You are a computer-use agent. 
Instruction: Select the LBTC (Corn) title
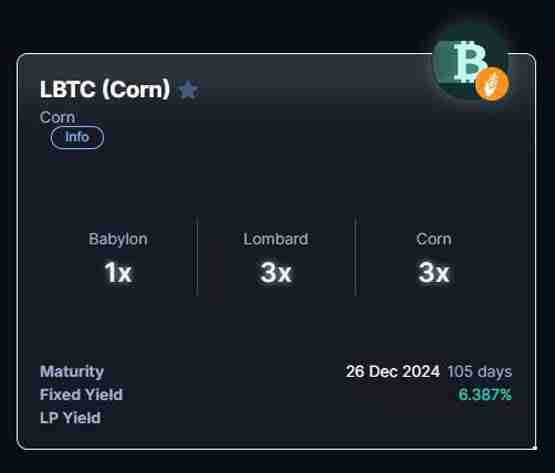point(105,89)
